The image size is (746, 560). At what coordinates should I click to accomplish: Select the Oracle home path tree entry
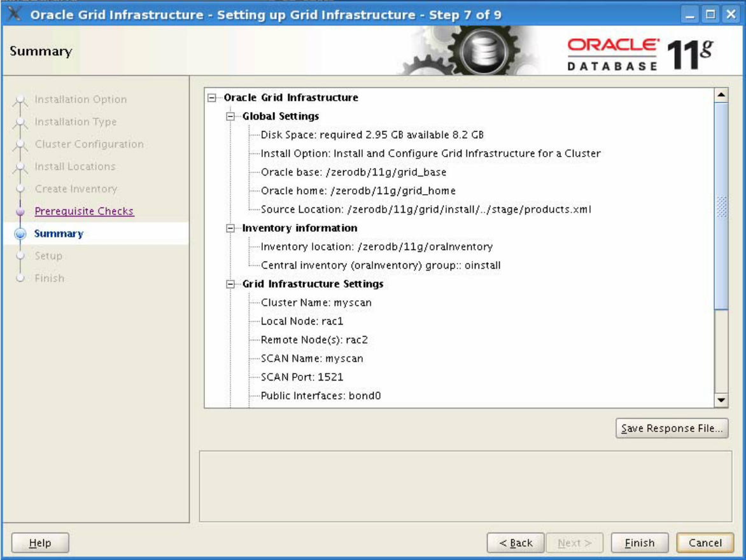[358, 191]
